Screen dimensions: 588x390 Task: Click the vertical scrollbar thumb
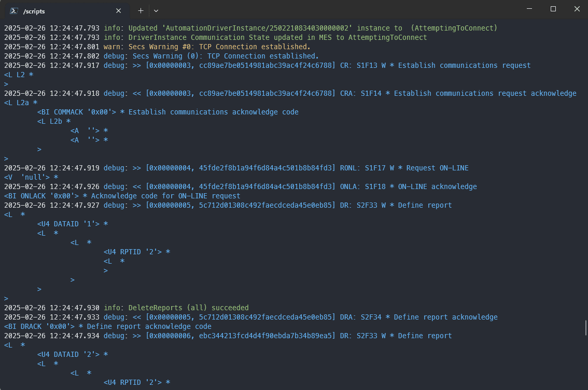coord(585,327)
